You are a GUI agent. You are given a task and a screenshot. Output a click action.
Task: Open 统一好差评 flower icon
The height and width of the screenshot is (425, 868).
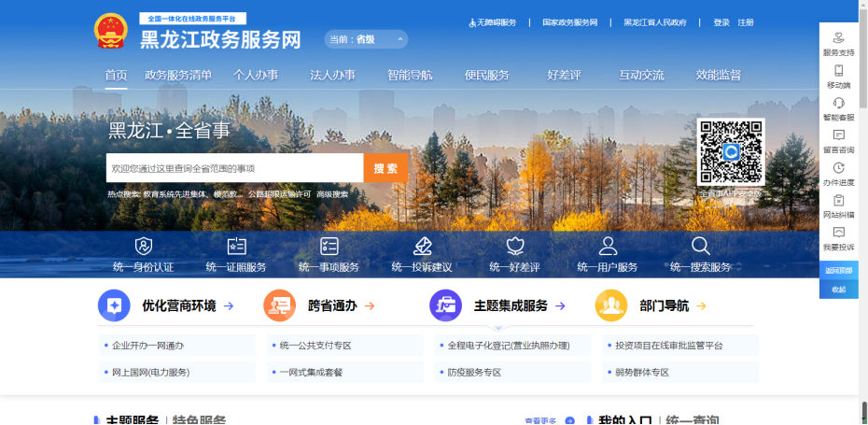click(x=515, y=246)
